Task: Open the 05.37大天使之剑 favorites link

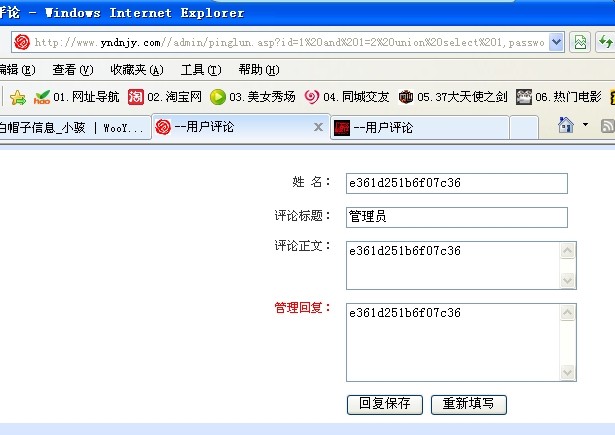Action: tap(453, 97)
